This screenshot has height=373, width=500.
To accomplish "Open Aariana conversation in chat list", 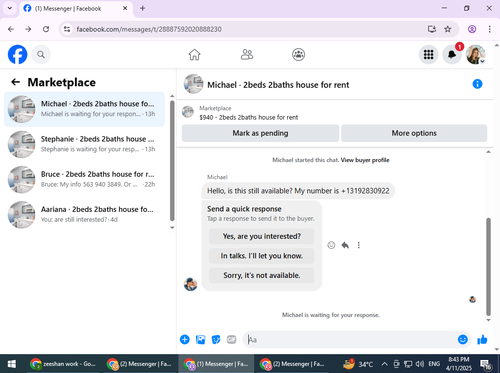I will tap(84, 214).
